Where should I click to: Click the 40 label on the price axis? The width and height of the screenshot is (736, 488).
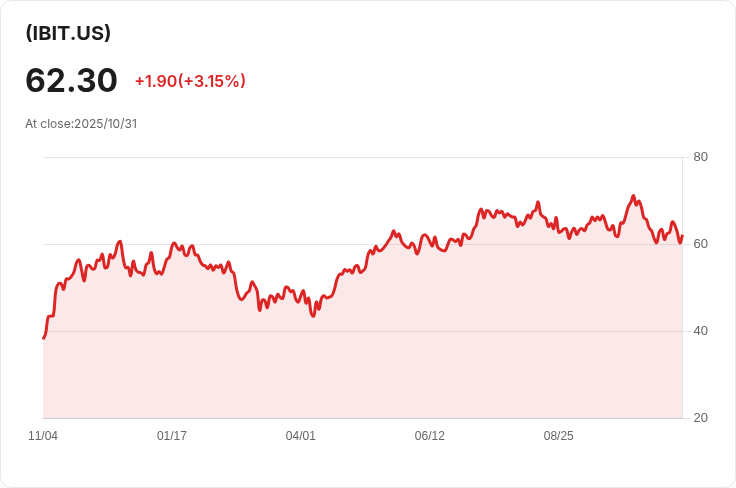[700, 331]
